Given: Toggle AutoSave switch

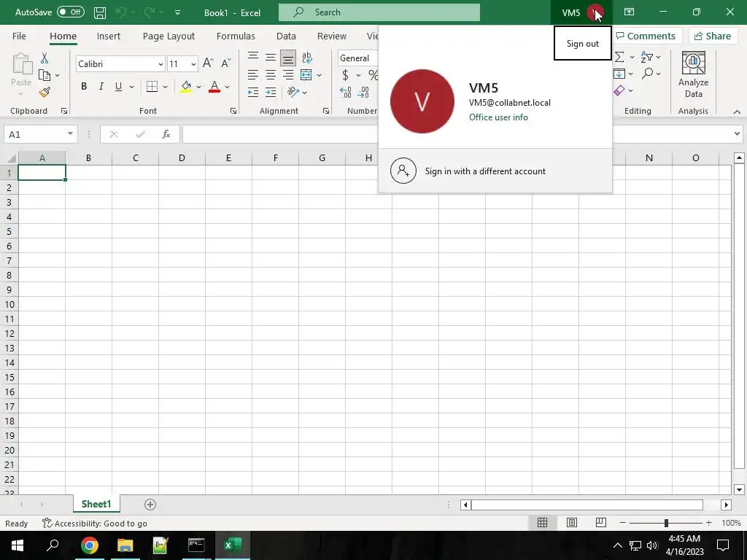Looking at the screenshot, I should click(71, 12).
